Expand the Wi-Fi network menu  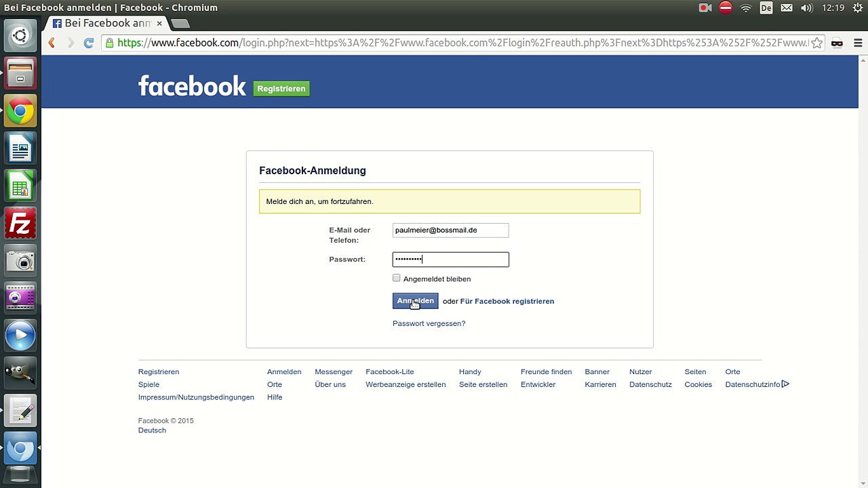point(746,8)
